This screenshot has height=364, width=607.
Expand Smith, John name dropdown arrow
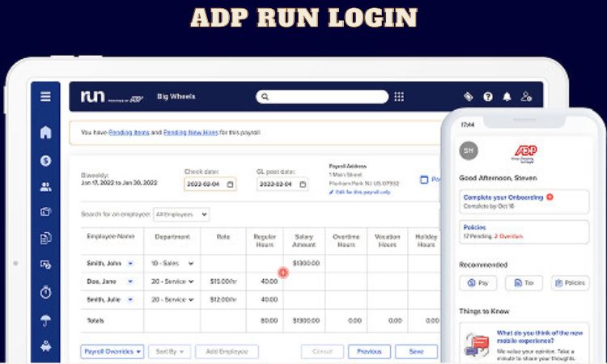click(x=130, y=264)
